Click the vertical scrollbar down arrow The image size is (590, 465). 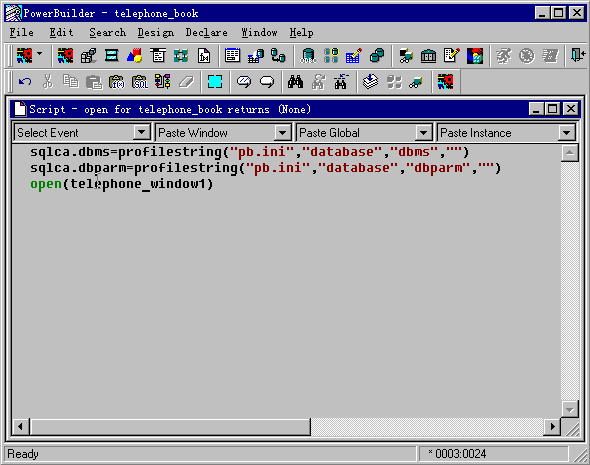(x=570, y=409)
